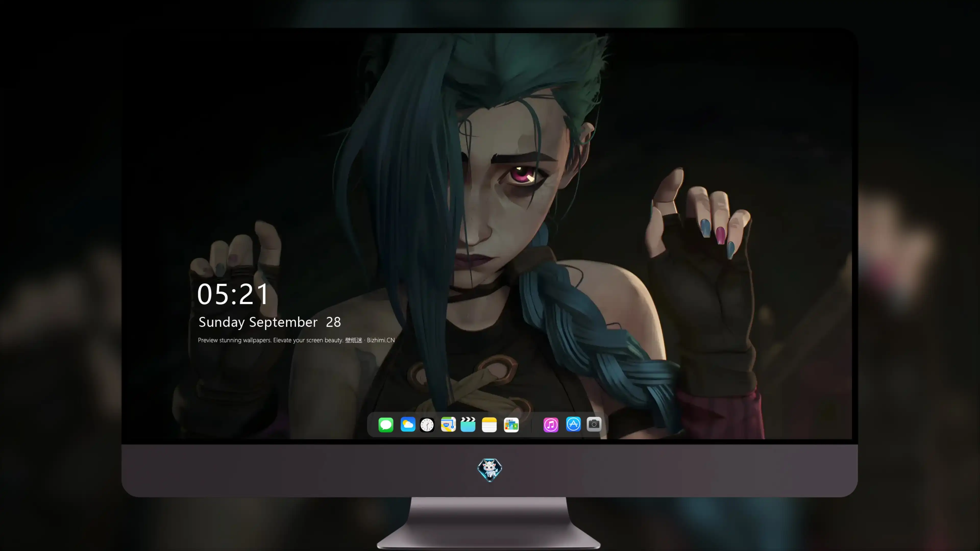This screenshot has height=551, width=980.
Task: Select the date text Sunday September 28
Action: click(270, 322)
